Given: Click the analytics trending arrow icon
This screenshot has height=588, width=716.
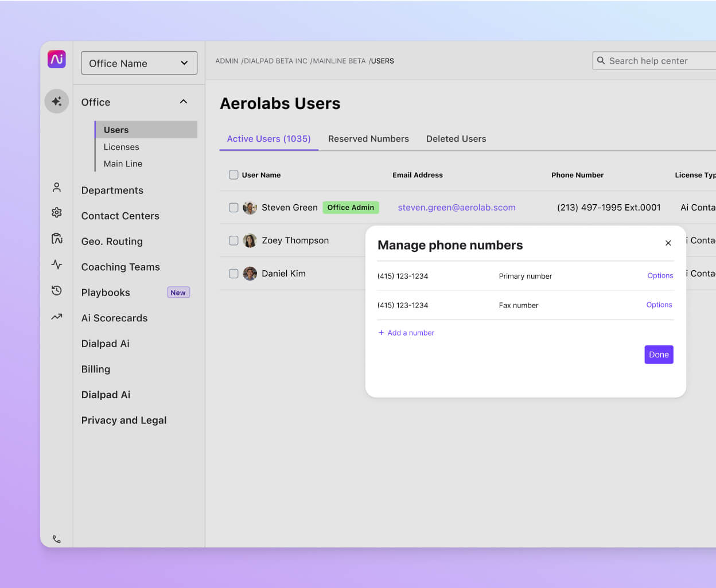Looking at the screenshot, I should (x=56, y=316).
